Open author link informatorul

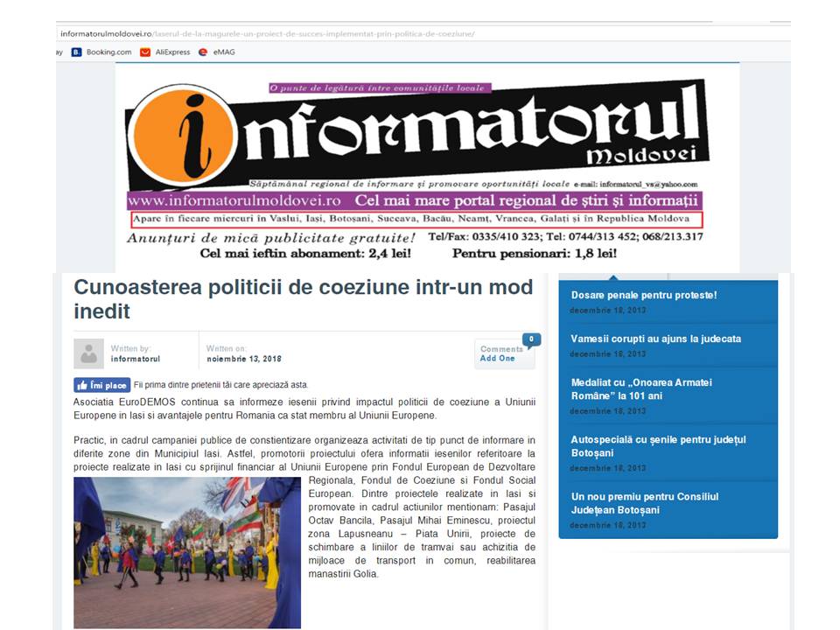coord(135,359)
